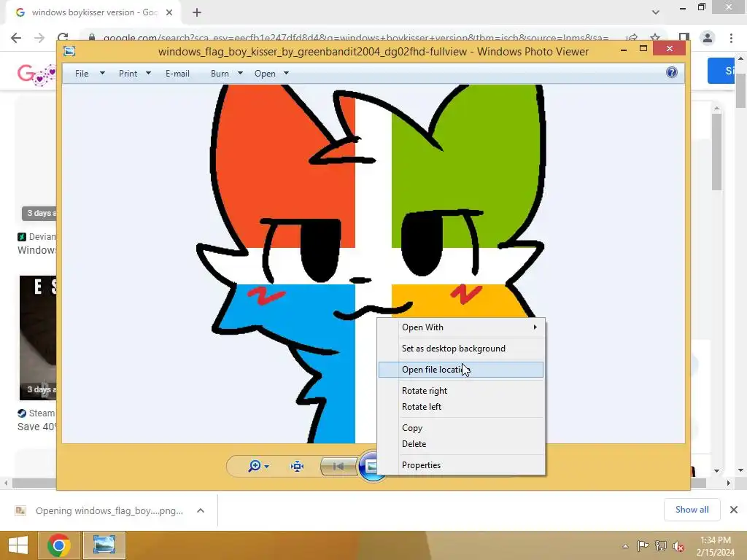This screenshot has height=560, width=747.
Task: Click the Google logo in Chrome
Action: (x=36, y=74)
